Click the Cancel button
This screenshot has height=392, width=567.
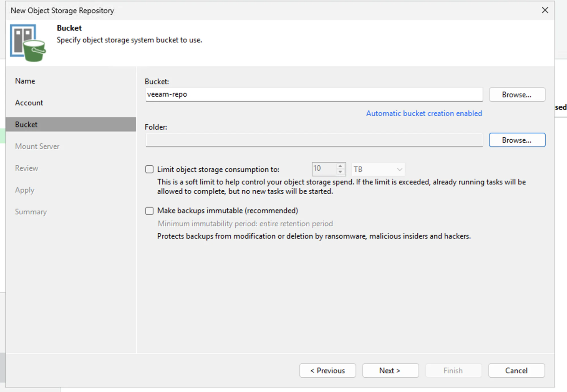pyautogui.click(x=516, y=370)
